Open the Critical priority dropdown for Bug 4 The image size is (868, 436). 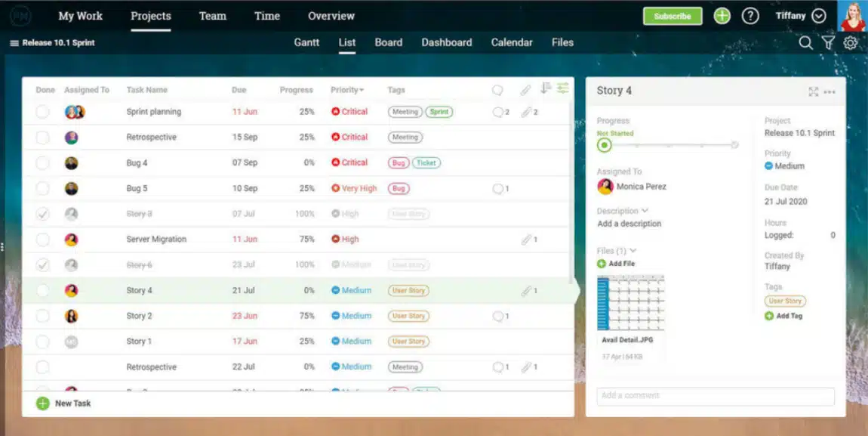[349, 163]
